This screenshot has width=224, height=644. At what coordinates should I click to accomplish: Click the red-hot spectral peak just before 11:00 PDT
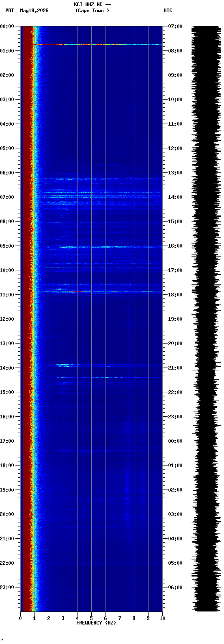coord(89,293)
